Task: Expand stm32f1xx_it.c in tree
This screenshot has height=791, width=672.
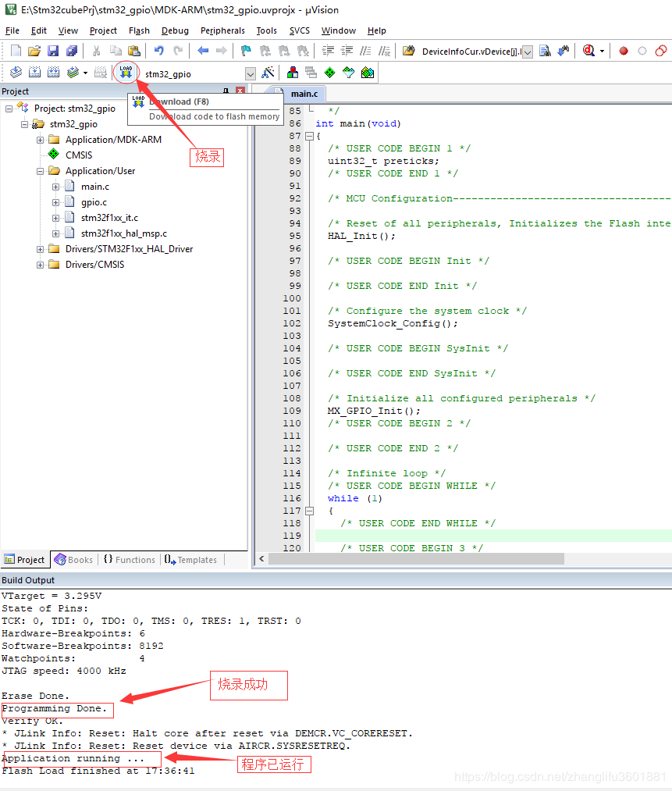Action: 55,218
